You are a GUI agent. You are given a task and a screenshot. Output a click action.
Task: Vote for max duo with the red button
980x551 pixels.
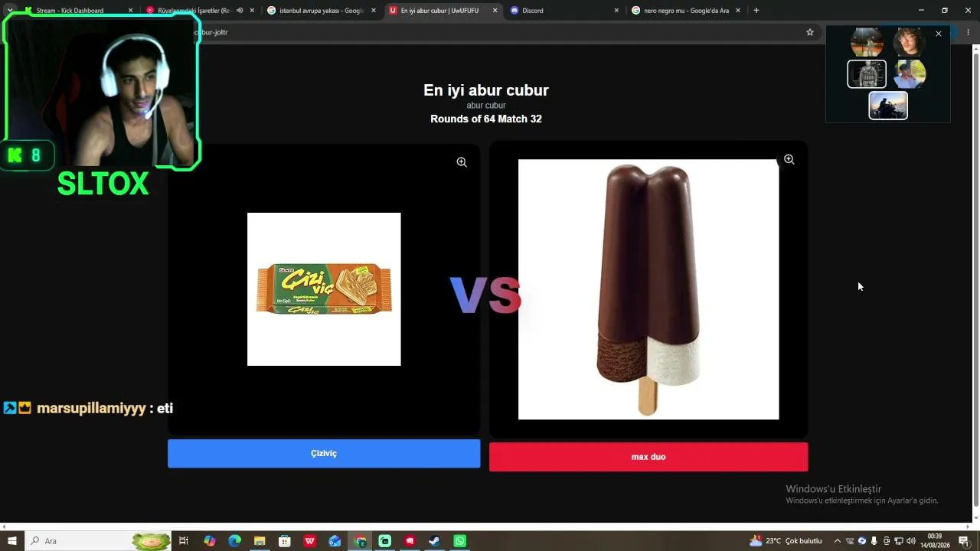pos(648,457)
